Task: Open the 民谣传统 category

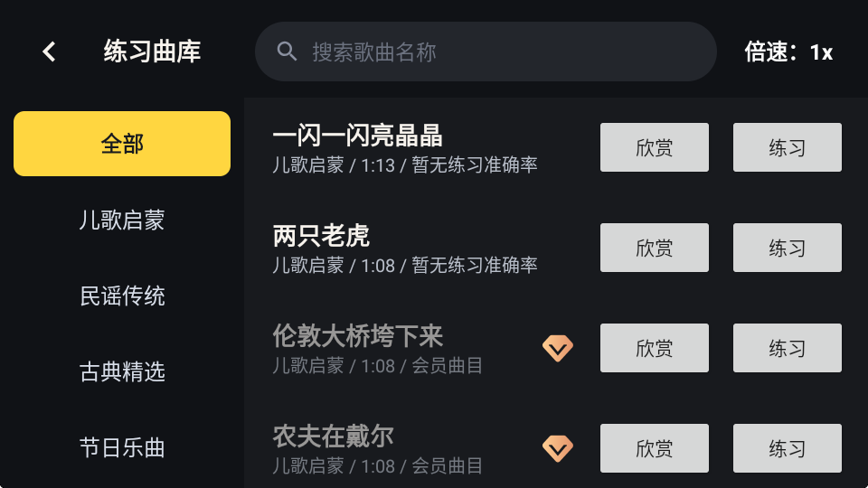Action: [122, 296]
